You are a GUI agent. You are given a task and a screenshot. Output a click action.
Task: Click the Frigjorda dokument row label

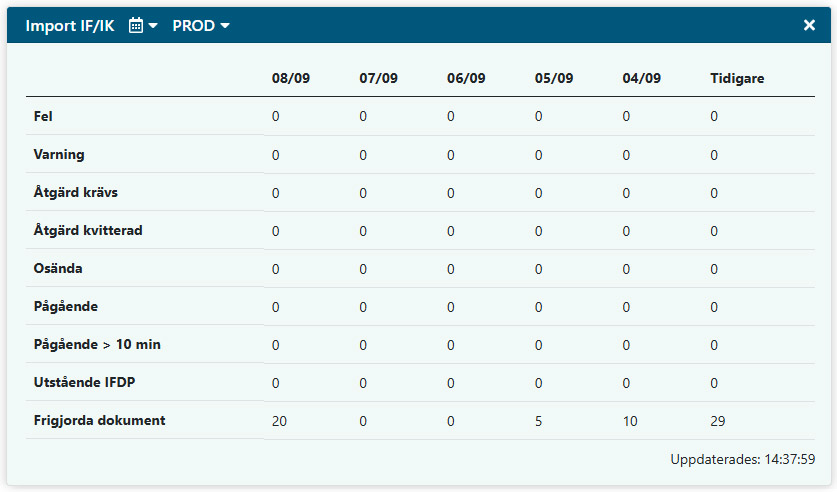(99, 421)
